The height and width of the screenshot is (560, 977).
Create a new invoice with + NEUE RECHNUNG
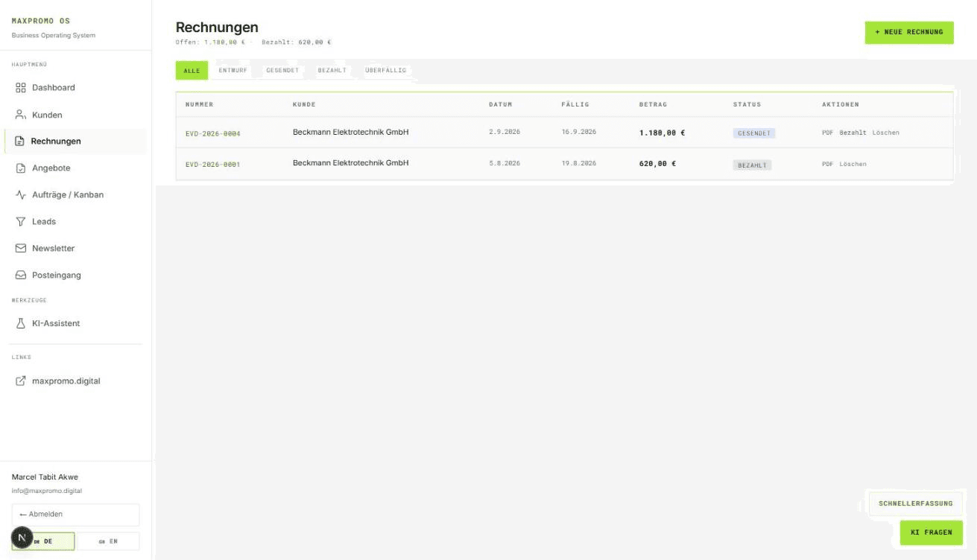(909, 32)
